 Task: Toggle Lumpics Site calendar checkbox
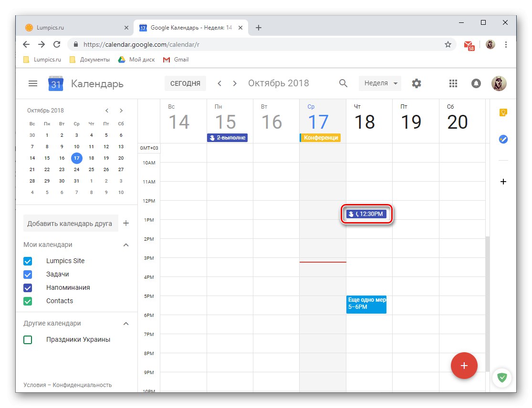[28, 261]
